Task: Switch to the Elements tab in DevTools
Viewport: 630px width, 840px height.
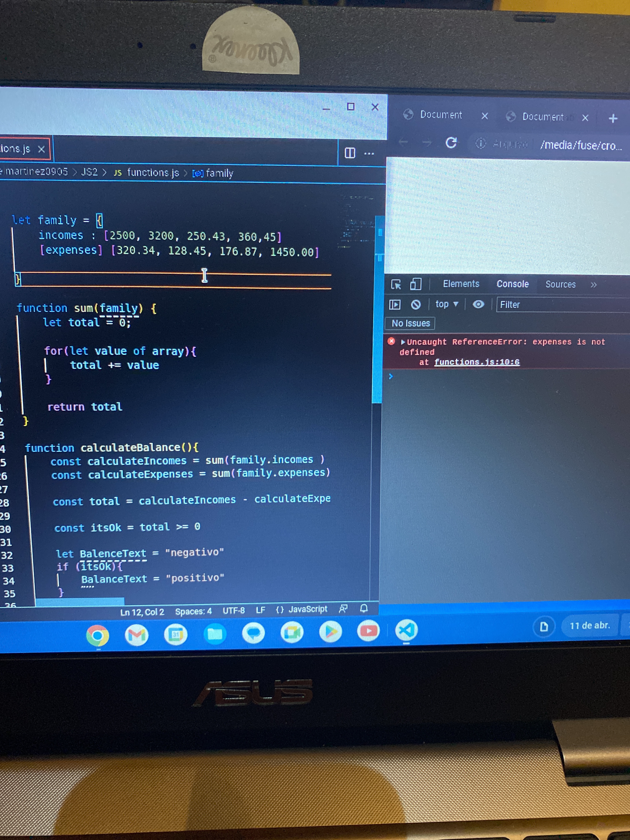Action: click(461, 284)
